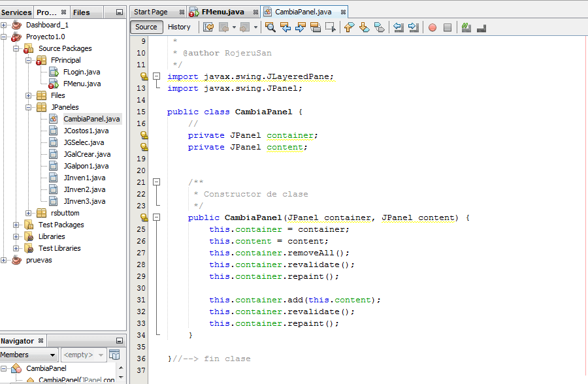Expand the Files node under Proyecto1.0
588x384 pixels.
click(28, 95)
